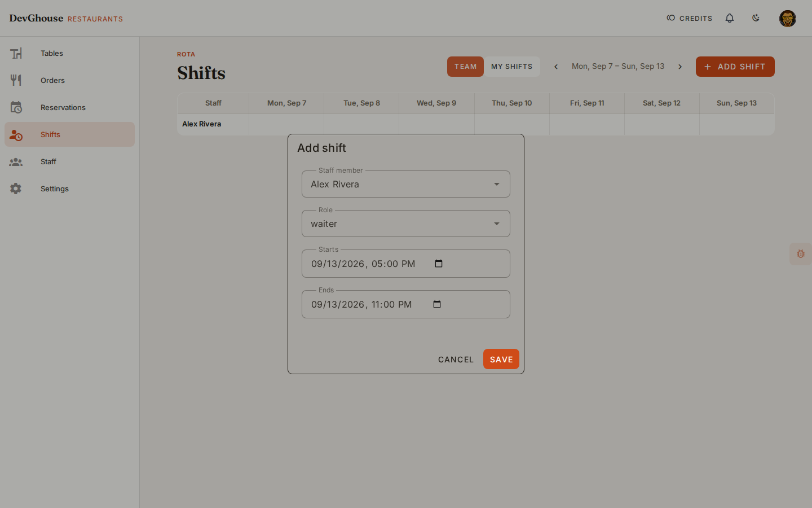Image resolution: width=812 pixels, height=508 pixels.
Task: Click the Settings gear icon
Action: click(16, 189)
